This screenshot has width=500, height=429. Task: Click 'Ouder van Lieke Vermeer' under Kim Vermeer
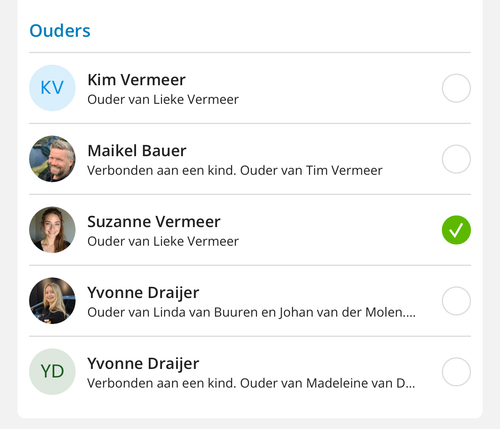click(x=163, y=99)
